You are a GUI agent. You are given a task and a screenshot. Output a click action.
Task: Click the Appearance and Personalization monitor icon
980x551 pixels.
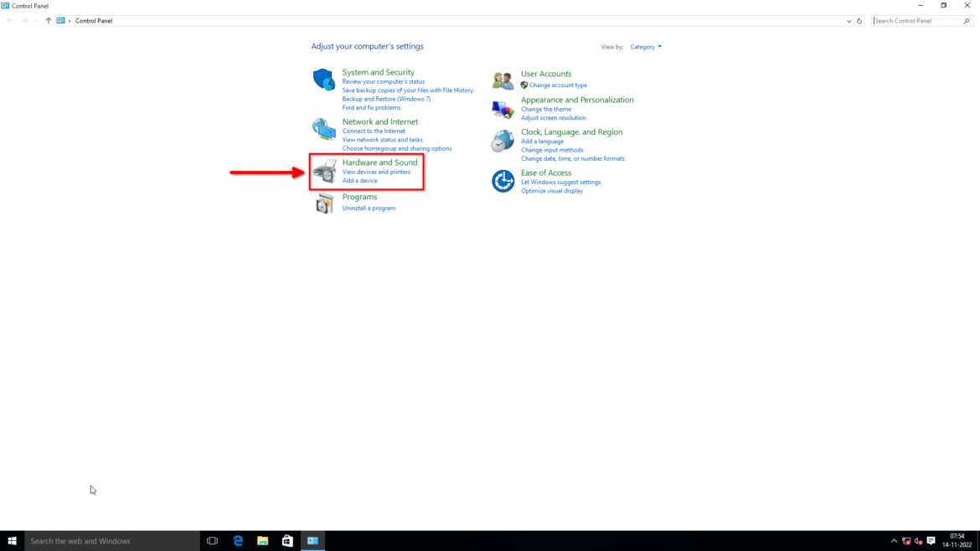pyautogui.click(x=503, y=109)
